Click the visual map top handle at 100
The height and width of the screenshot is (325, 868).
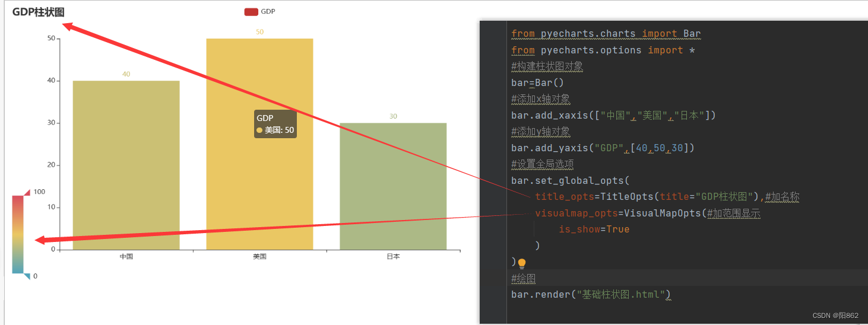click(x=27, y=192)
